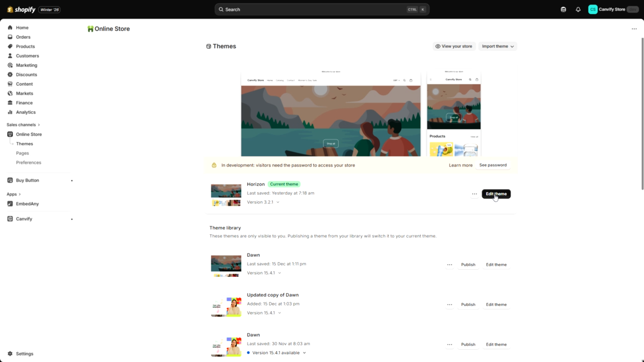Screen dimensions: 644x362
Task: Click the Discounts tag icon
Action: tap(10, 74)
